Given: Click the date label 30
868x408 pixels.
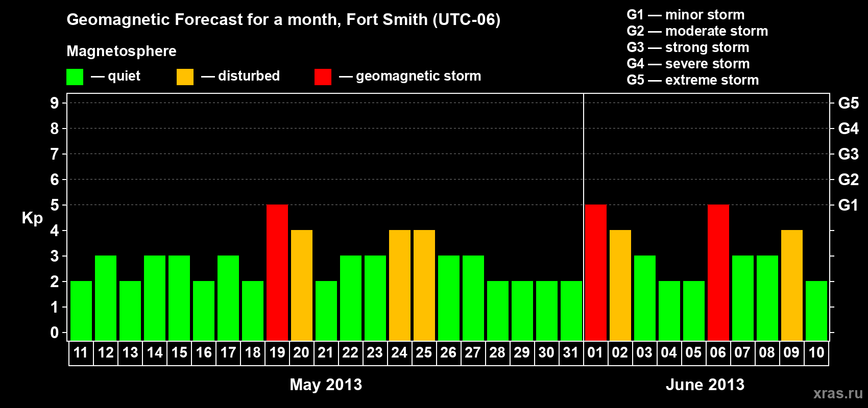Looking at the screenshot, I should [x=547, y=353].
